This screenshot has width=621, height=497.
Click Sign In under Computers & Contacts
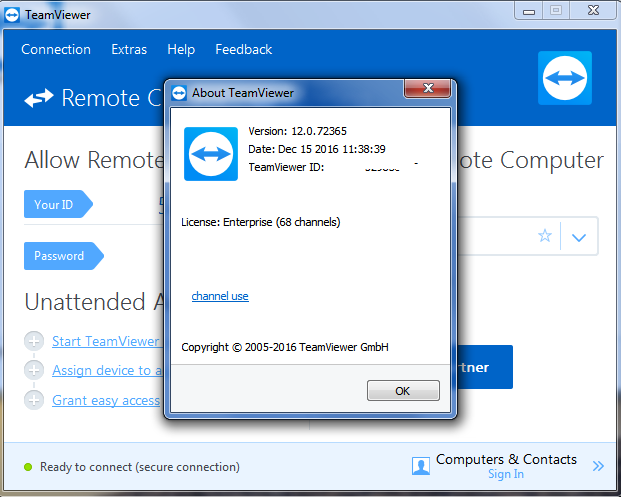506,474
